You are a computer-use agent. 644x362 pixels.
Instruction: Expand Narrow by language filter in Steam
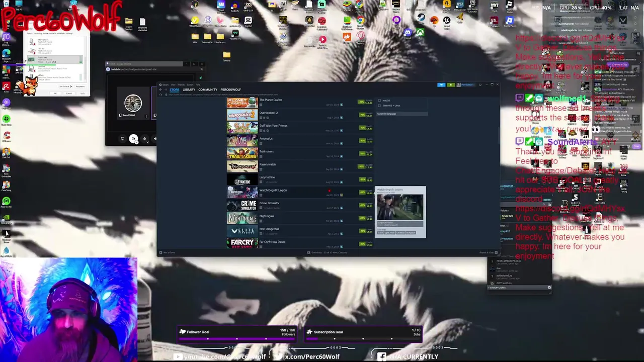coord(401,114)
